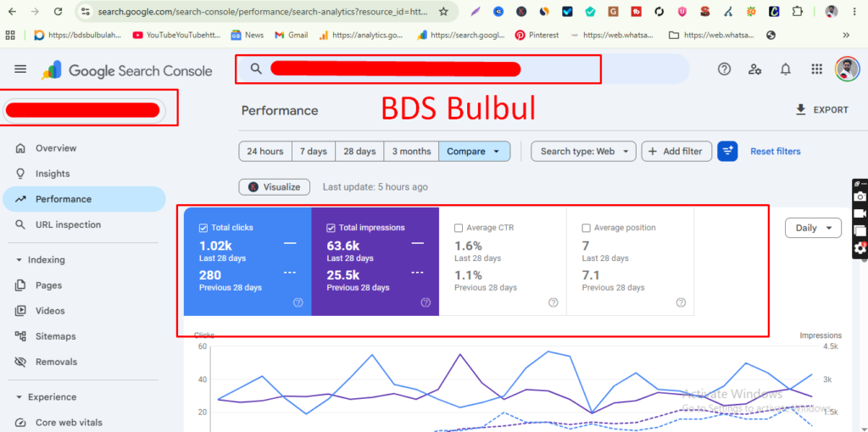Open URL inspection in the sidebar
The height and width of the screenshot is (432, 868).
(84, 224)
